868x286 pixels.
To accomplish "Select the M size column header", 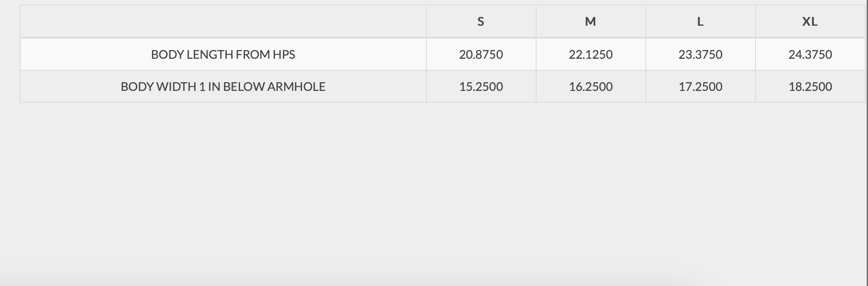I will coord(590,22).
